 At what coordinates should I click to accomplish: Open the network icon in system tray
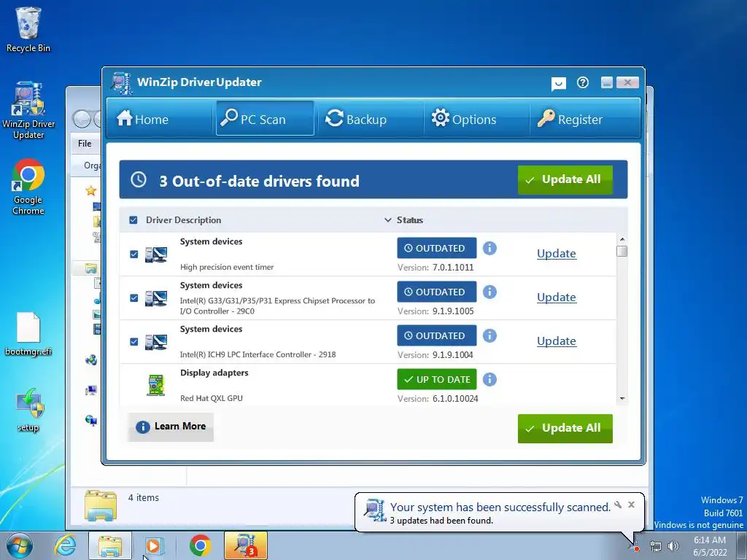(x=656, y=546)
